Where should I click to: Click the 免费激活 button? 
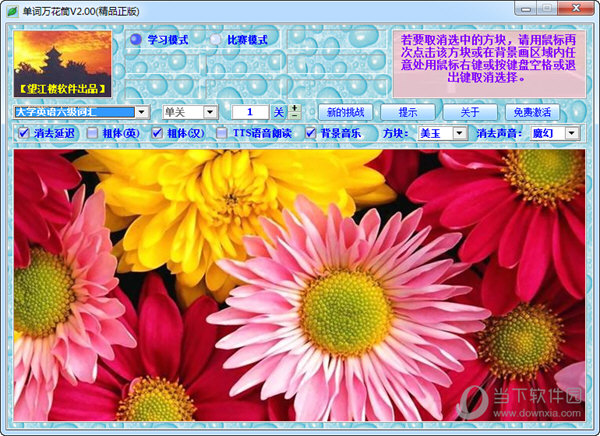point(532,112)
